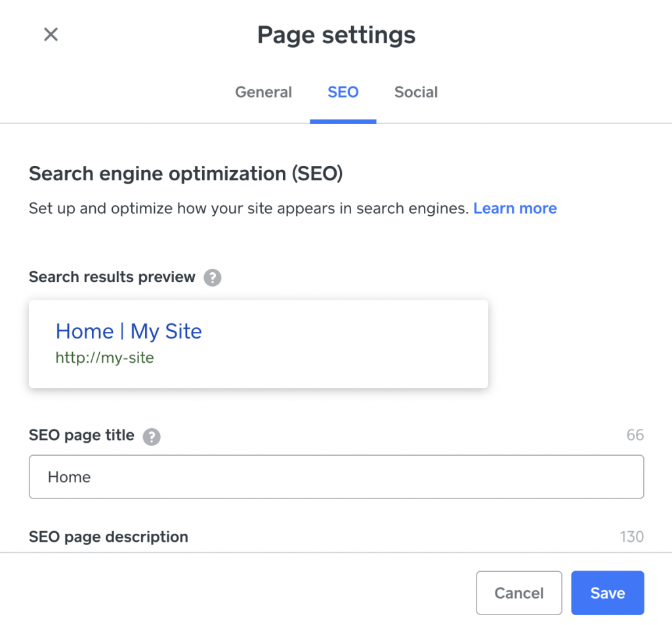Image resolution: width=672 pixels, height=625 pixels.
Task: Click the Home | My Site preview title
Action: [x=129, y=331]
